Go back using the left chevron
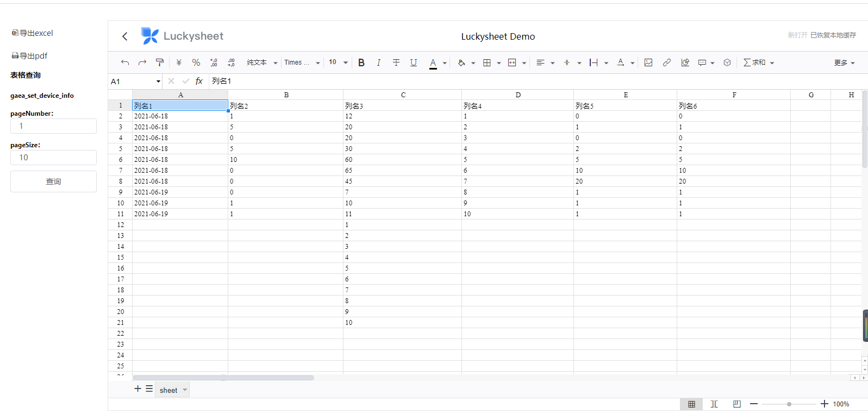 pyautogui.click(x=125, y=36)
